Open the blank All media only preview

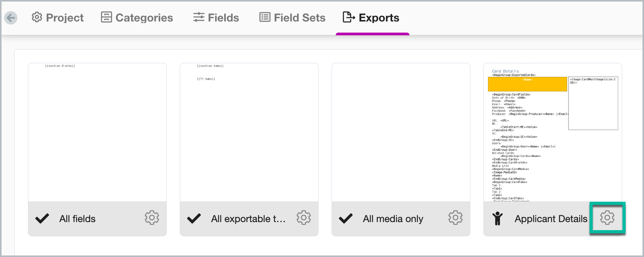click(x=401, y=132)
